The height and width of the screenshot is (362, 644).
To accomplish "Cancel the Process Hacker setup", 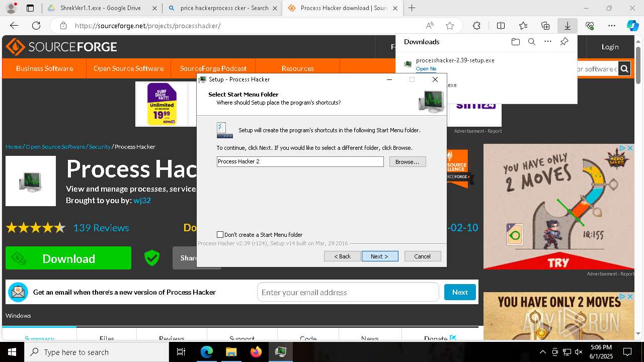I will click(423, 256).
